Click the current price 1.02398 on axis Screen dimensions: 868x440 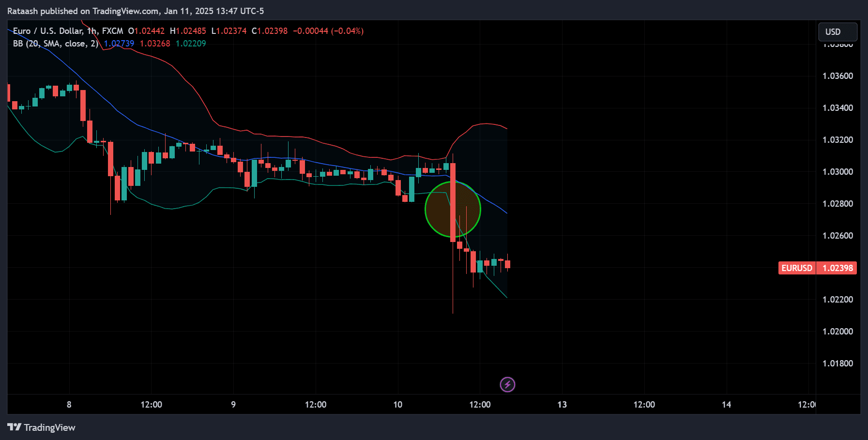pyautogui.click(x=837, y=268)
